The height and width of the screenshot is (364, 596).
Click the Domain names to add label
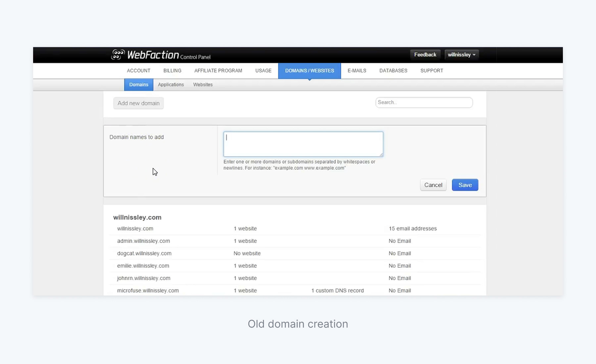click(x=136, y=137)
